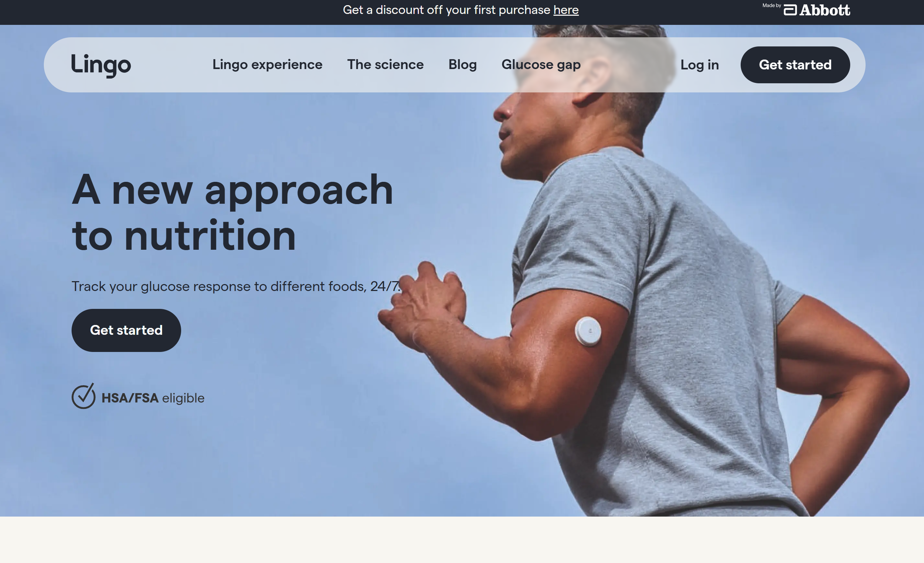924x563 pixels.
Task: Click the 'Track your glucose response' tagline
Action: [x=236, y=287]
